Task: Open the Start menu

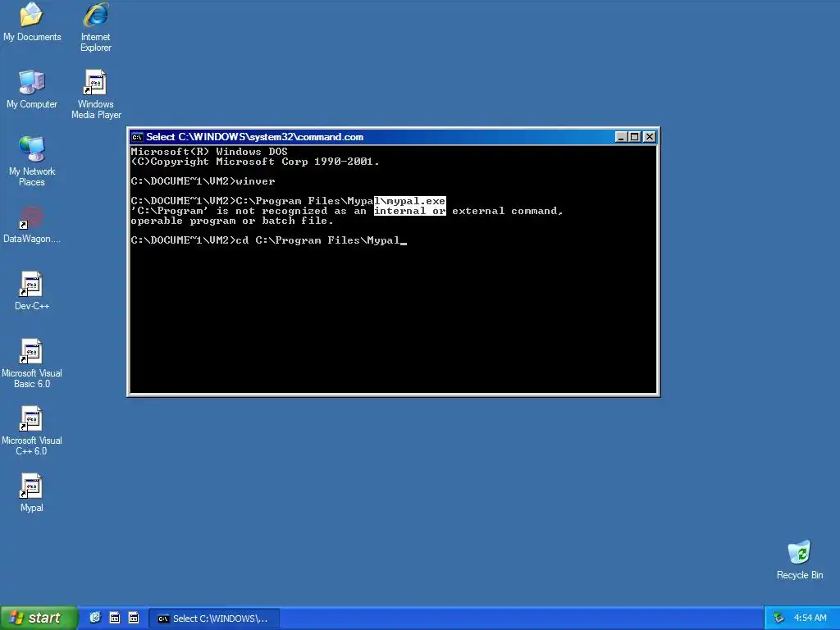Action: (38, 619)
